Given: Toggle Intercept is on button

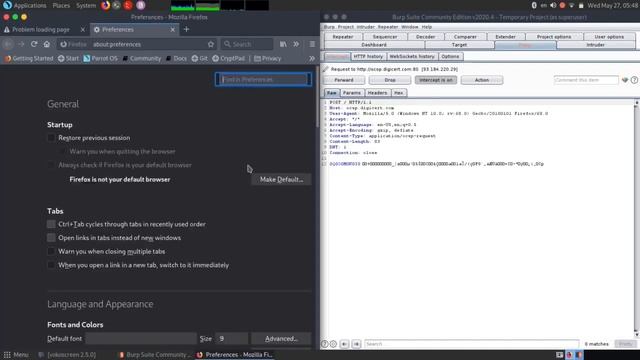Looking at the screenshot, I should coord(436,80).
